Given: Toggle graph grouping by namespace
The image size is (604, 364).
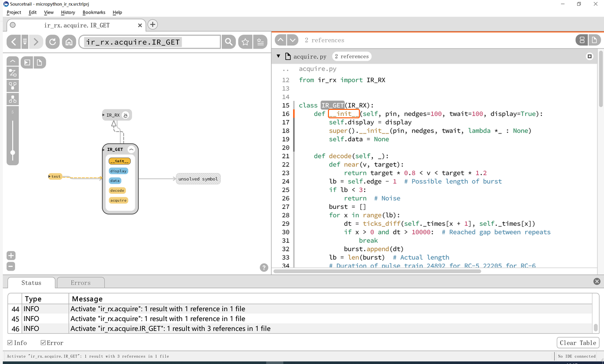Looking at the screenshot, I should (x=27, y=62).
